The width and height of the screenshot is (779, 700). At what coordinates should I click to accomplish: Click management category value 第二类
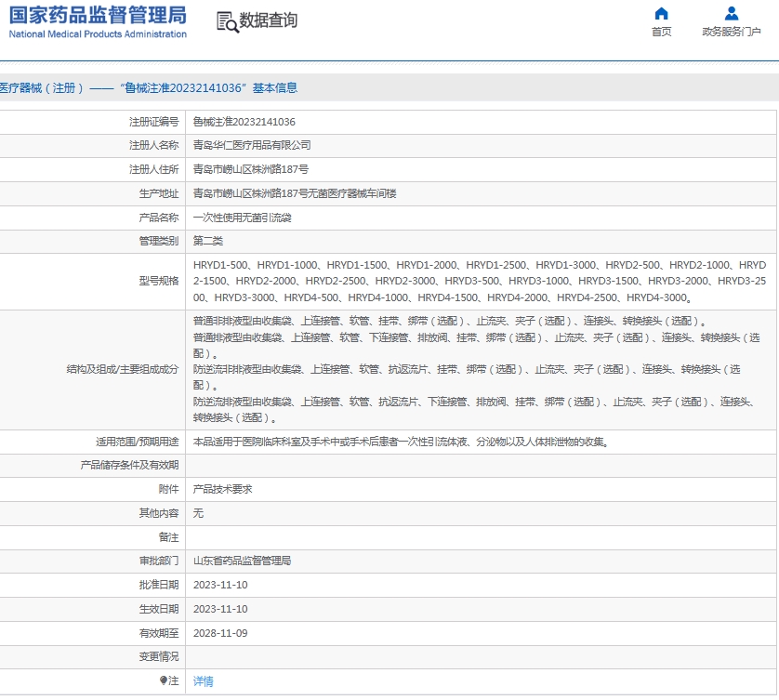[207, 241]
